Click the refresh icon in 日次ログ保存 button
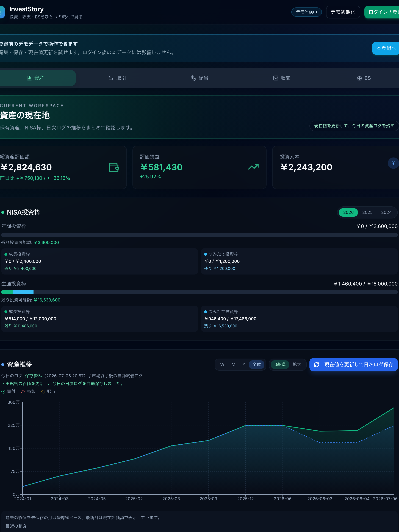The height and width of the screenshot is (532, 399). pos(317,365)
